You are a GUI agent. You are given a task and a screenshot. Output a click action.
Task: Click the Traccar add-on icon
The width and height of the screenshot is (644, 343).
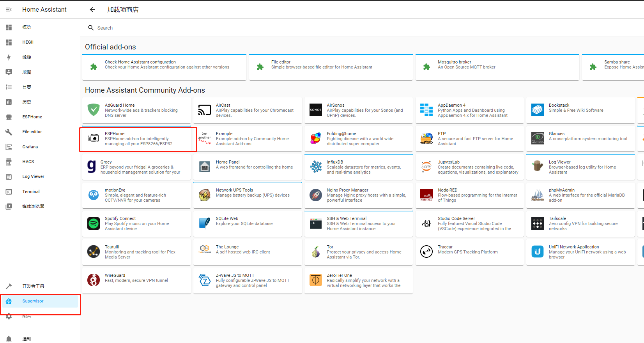(426, 252)
